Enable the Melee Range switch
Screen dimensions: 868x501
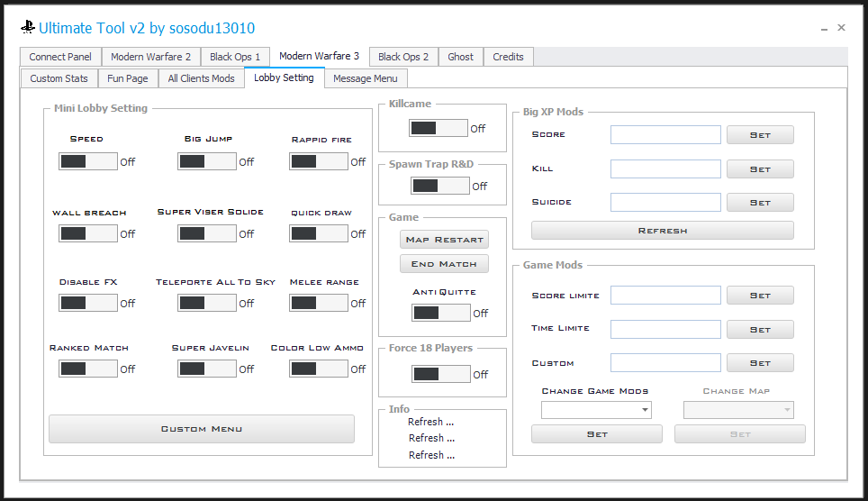point(319,303)
